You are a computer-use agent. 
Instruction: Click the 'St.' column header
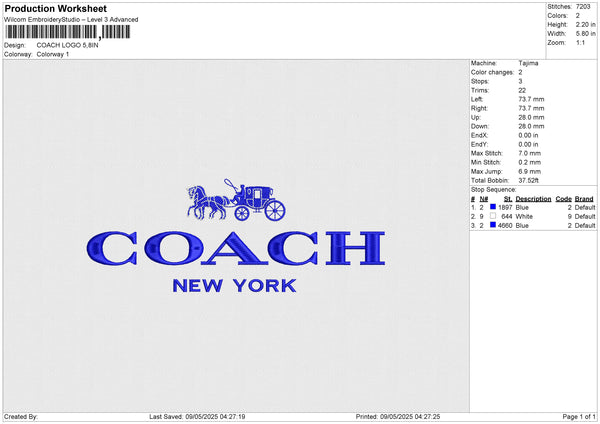(x=508, y=199)
